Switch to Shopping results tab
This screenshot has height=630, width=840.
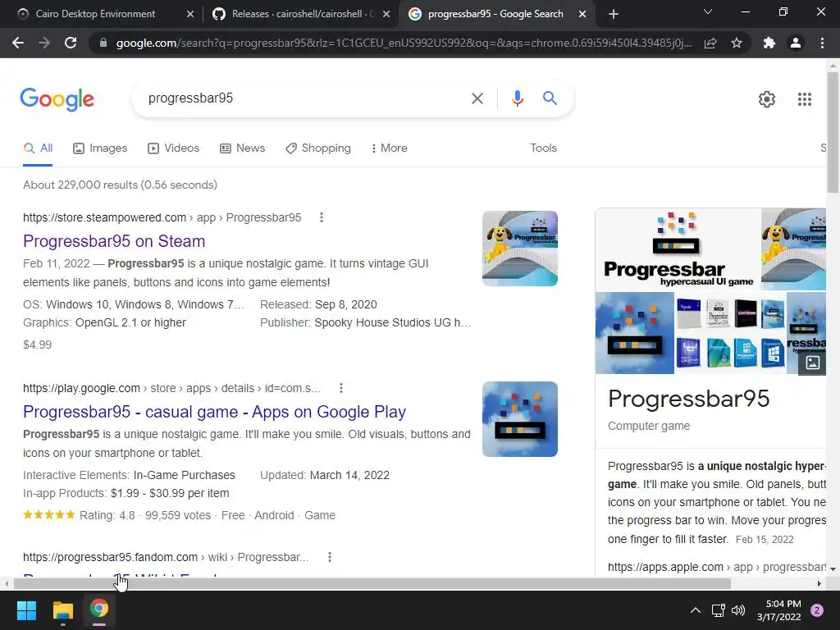[318, 148]
